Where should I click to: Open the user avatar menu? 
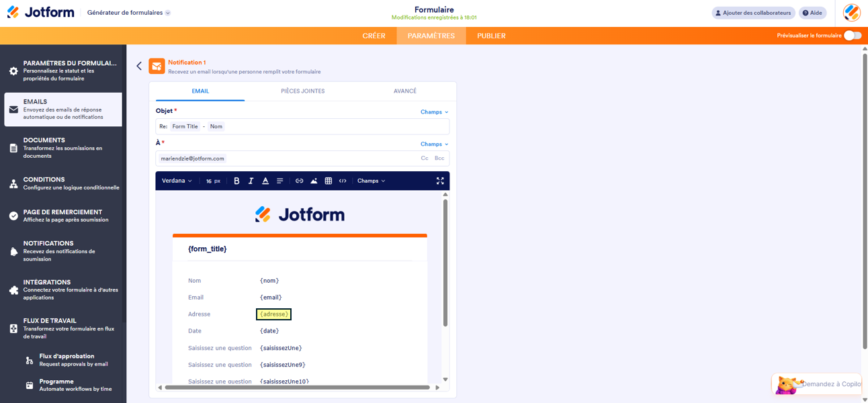point(852,12)
